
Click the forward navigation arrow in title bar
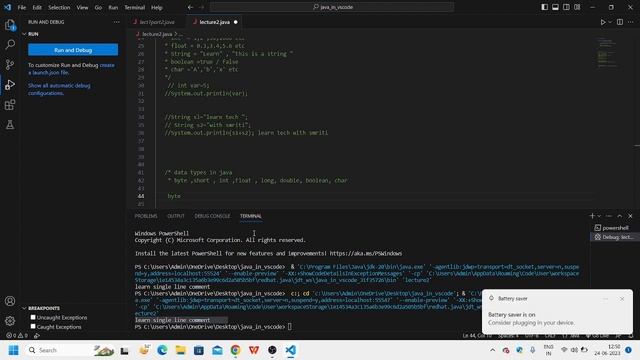tap(202, 7)
